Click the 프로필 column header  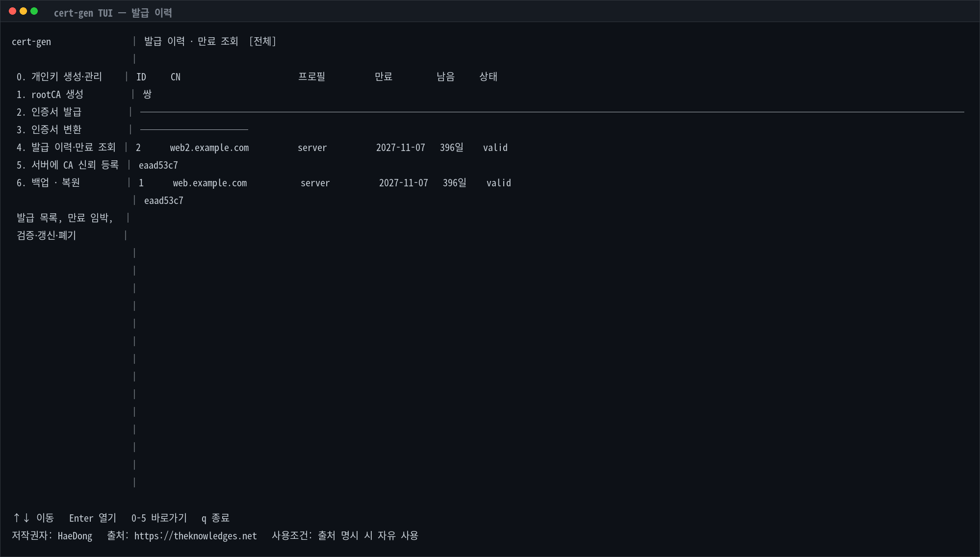pyautogui.click(x=312, y=76)
